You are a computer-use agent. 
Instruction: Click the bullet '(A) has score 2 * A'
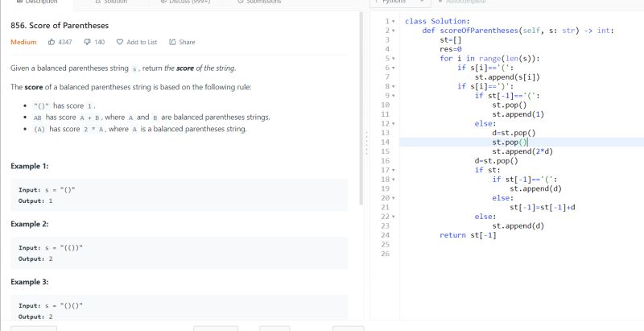coord(139,129)
